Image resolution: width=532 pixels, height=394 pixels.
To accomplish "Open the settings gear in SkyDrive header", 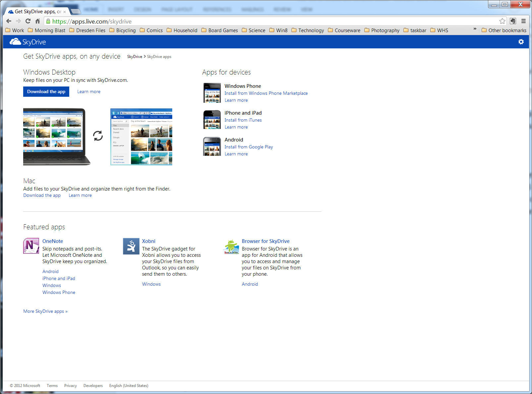I will pos(521,42).
